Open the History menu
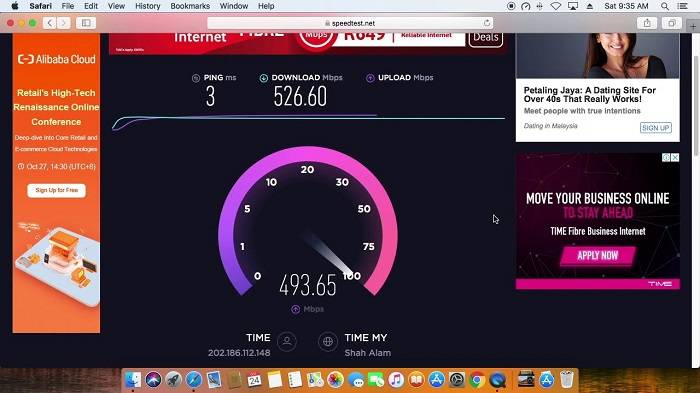Viewport: 700px width, 393px height. pos(148,6)
